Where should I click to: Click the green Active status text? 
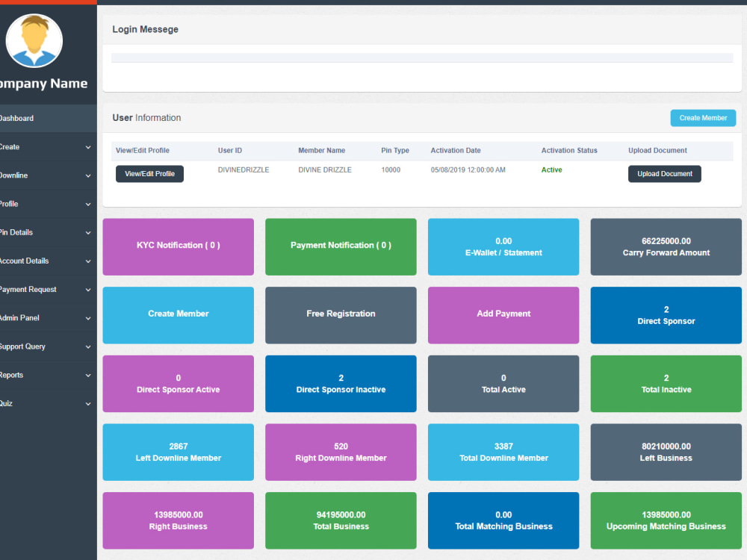tap(552, 169)
